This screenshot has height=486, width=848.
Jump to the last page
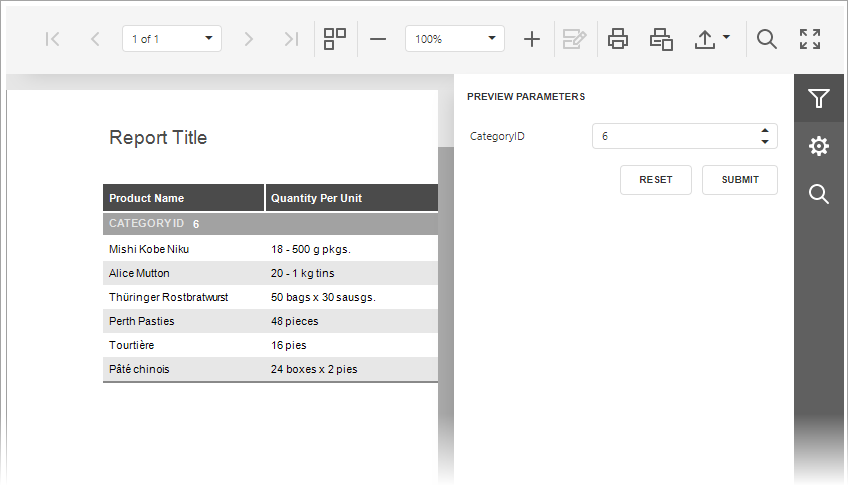(x=292, y=39)
